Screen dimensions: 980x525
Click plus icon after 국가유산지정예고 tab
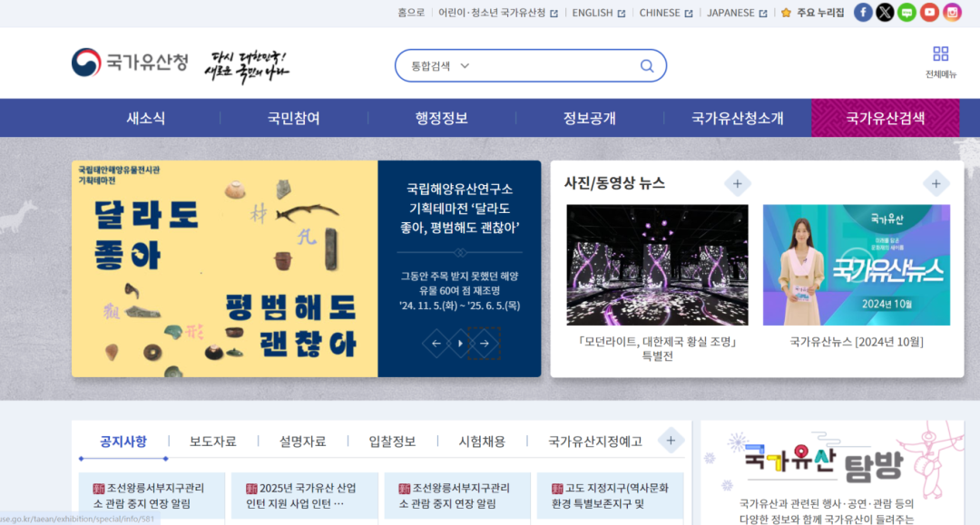(x=671, y=441)
